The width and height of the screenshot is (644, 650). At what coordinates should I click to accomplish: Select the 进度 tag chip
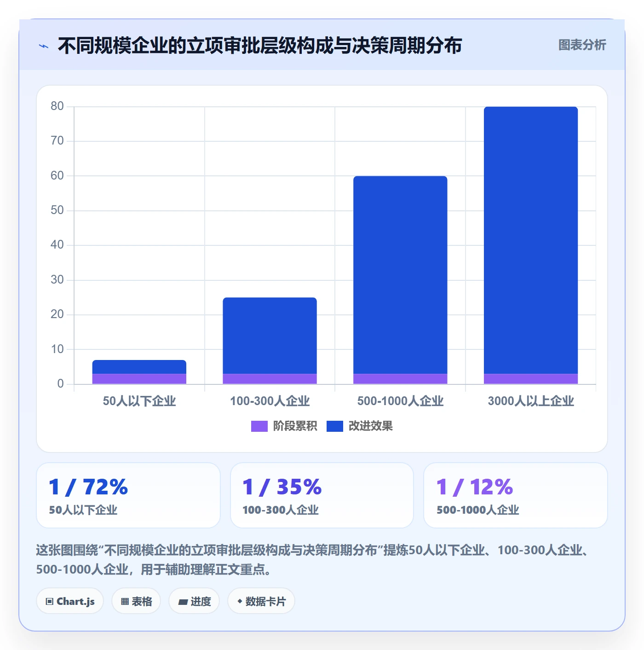pos(194,601)
